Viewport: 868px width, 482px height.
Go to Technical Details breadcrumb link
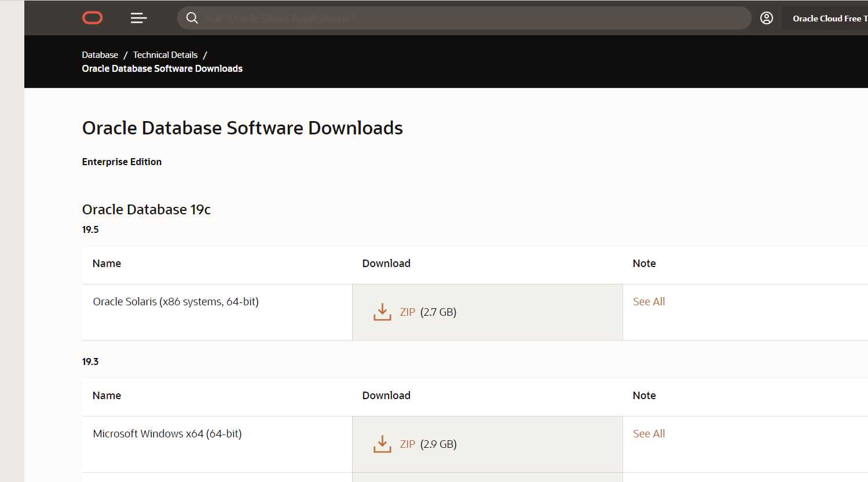(165, 54)
